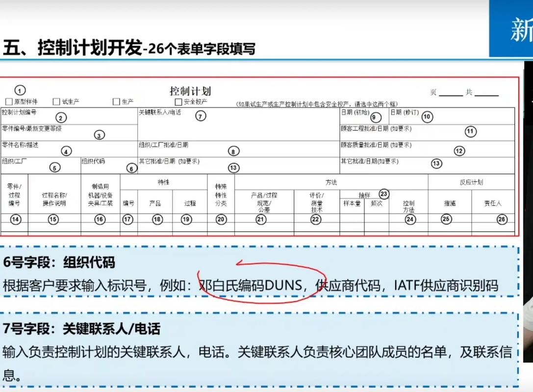Click circled badge 23 next to 抽样 header
533x392 pixels.
point(384,194)
